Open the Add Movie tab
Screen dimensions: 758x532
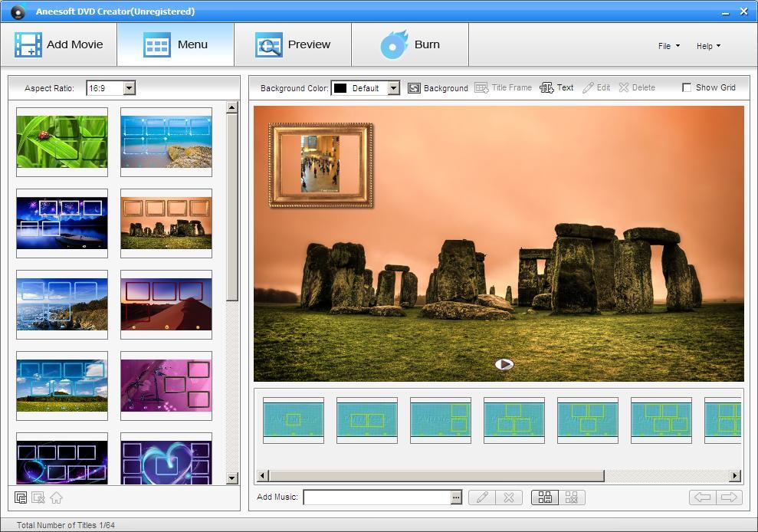click(x=58, y=44)
